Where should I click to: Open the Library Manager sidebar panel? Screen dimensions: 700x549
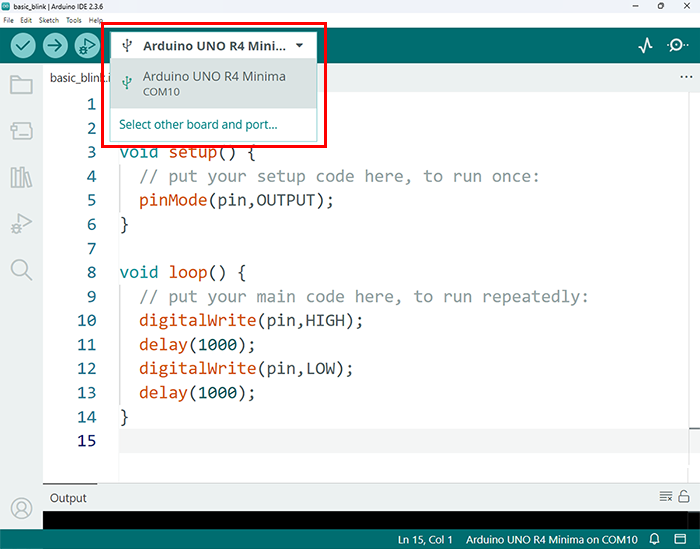coord(21,177)
